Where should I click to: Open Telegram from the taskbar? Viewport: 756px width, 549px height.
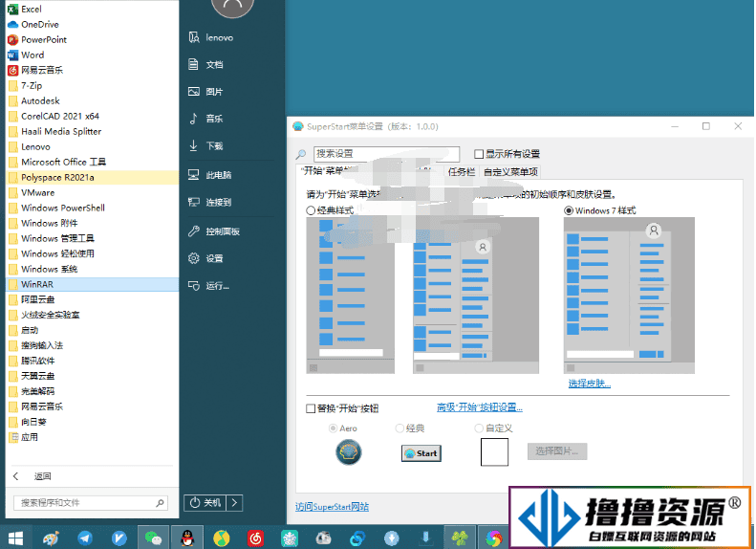tap(85, 538)
